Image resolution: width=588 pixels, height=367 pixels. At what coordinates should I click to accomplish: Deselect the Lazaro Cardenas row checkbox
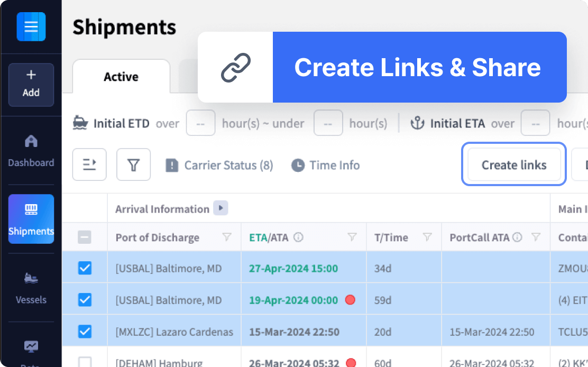(x=84, y=332)
